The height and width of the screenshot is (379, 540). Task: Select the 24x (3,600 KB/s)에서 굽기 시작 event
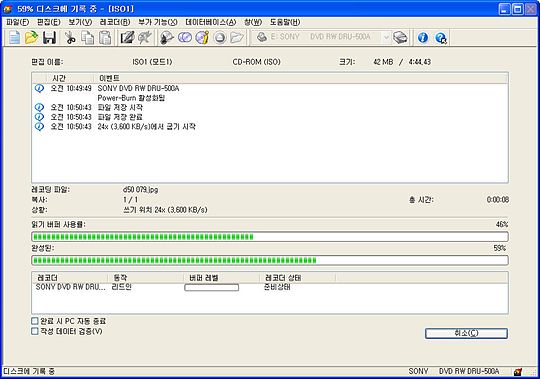(270, 127)
